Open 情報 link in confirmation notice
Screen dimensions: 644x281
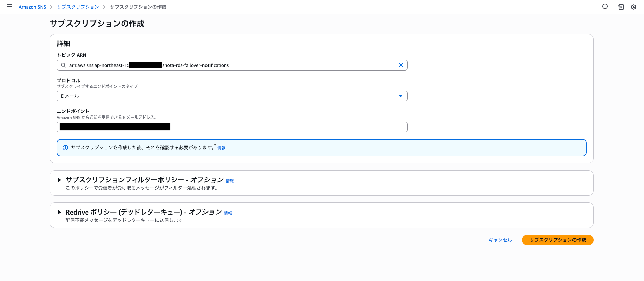[x=221, y=148]
